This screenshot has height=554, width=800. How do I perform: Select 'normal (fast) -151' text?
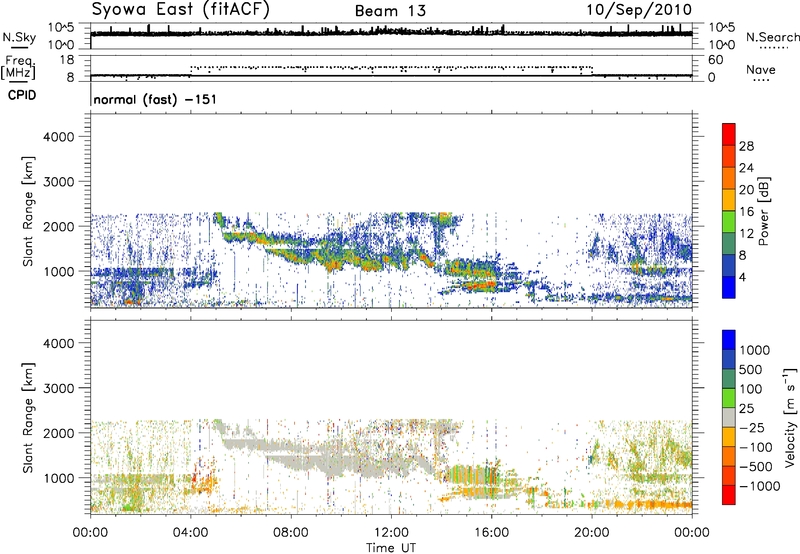click(x=155, y=99)
